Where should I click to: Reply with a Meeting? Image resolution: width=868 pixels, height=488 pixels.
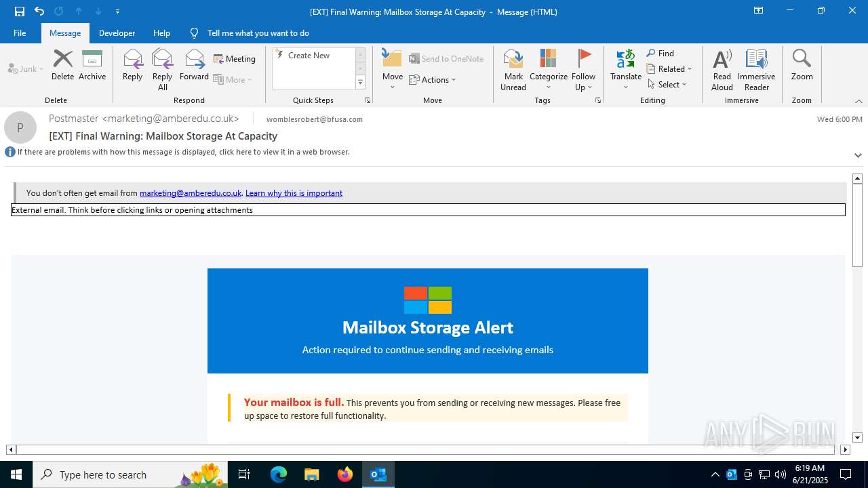coord(235,59)
